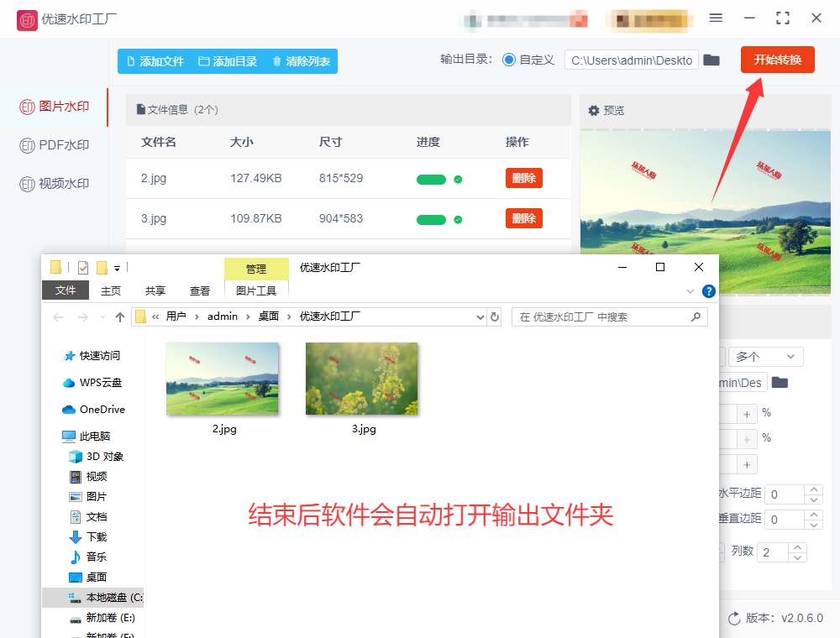Select 此电脑 in the navigation pane

pos(87,437)
